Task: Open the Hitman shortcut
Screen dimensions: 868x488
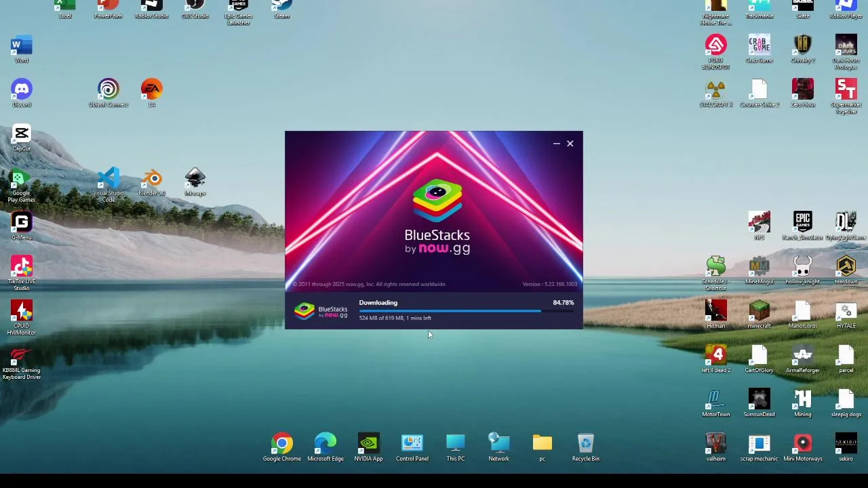Action: tap(716, 315)
